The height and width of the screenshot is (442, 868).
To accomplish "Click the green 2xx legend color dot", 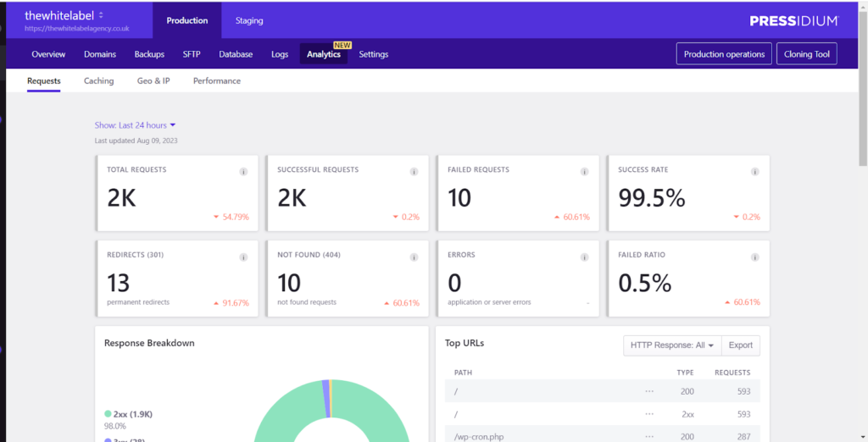I will point(108,415).
